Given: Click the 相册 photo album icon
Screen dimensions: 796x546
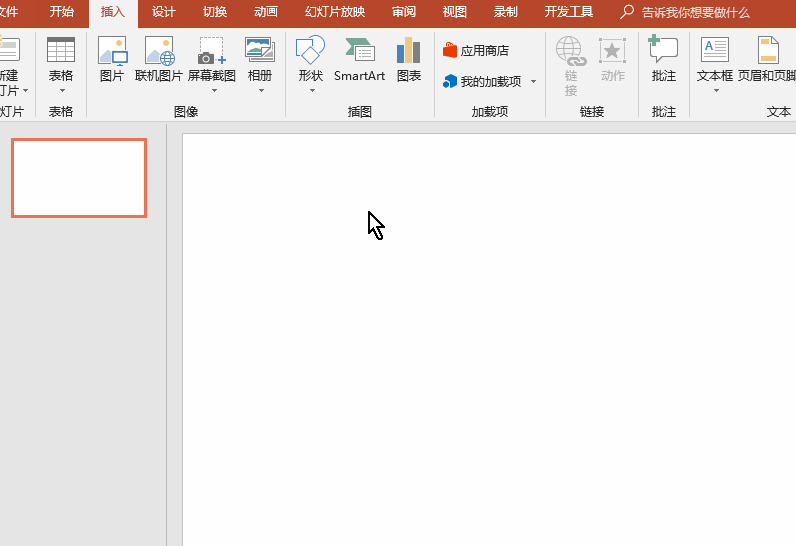Looking at the screenshot, I should 259,50.
